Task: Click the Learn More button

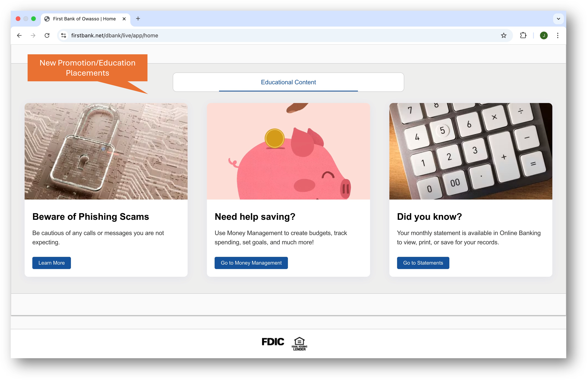Action: coord(52,263)
